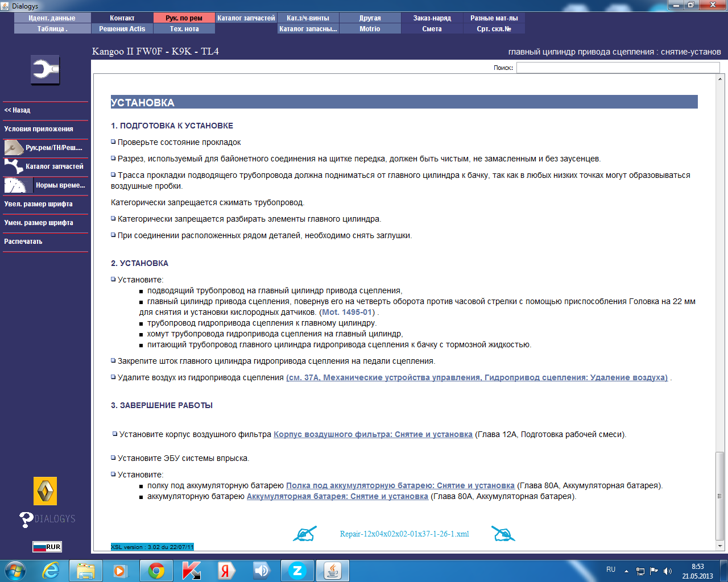Image resolution: width=728 pixels, height=582 pixels.
Task: Open the Заказ-наряд tab
Action: click(432, 18)
